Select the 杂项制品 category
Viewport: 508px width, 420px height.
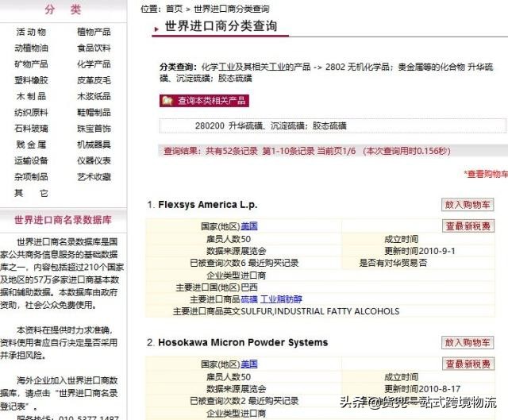[31, 176]
